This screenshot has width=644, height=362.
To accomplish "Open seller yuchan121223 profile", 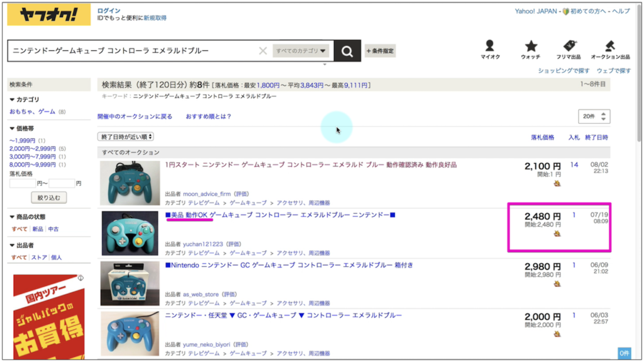I will [x=203, y=244].
